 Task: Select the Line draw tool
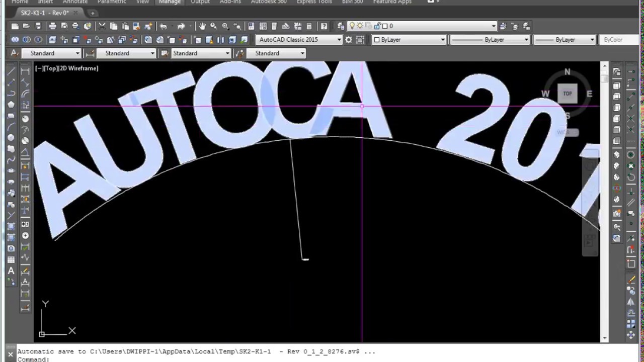point(11,71)
